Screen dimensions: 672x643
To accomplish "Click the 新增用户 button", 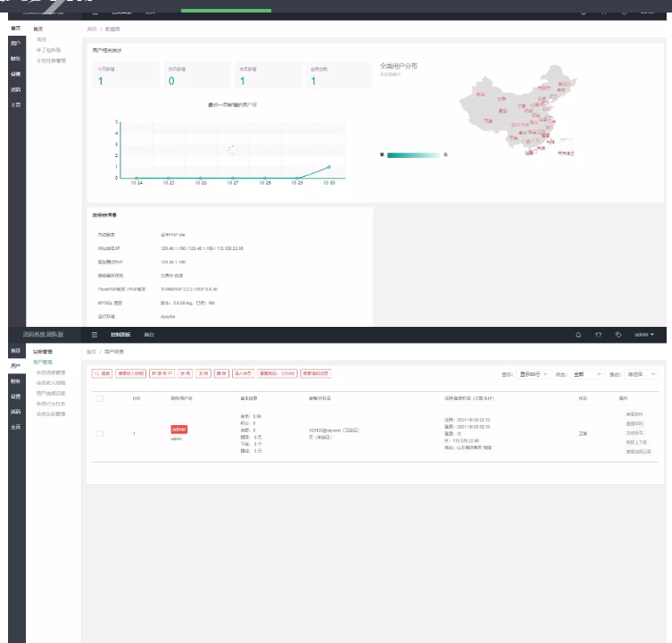I will tap(162, 372).
